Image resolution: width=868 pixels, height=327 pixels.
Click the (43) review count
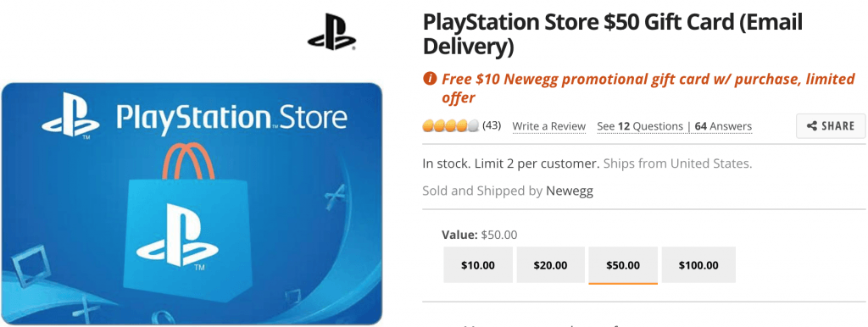[492, 125]
